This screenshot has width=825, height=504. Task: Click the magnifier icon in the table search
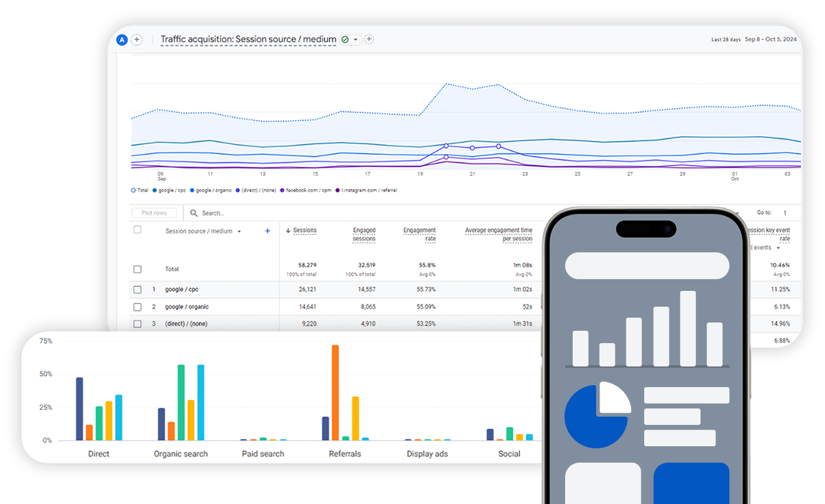(x=194, y=213)
